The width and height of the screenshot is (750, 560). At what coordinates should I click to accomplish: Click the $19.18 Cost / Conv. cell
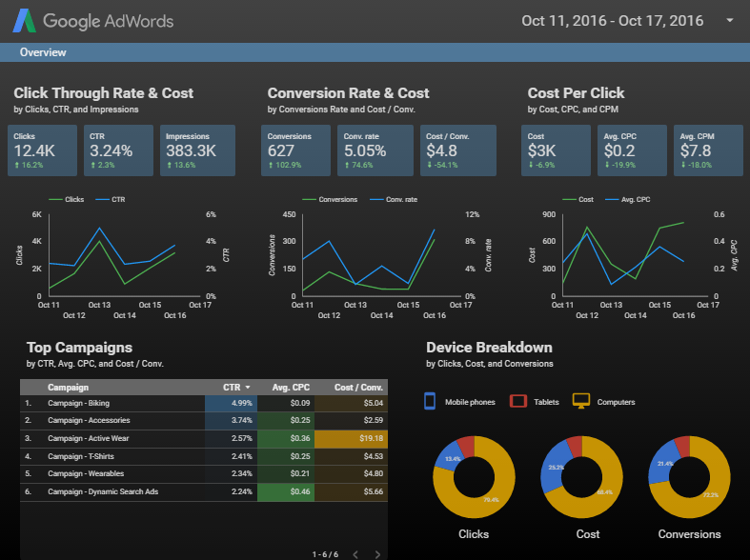(x=351, y=439)
